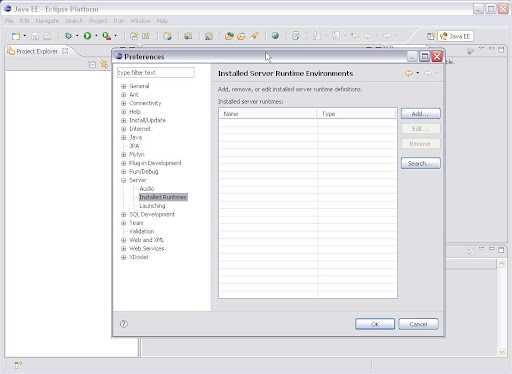Click the Preferences help question mark icon
512x374 pixels.
[x=124, y=324]
